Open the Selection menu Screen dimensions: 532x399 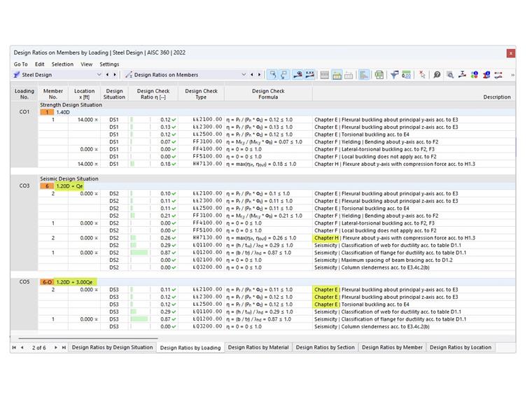(62, 64)
